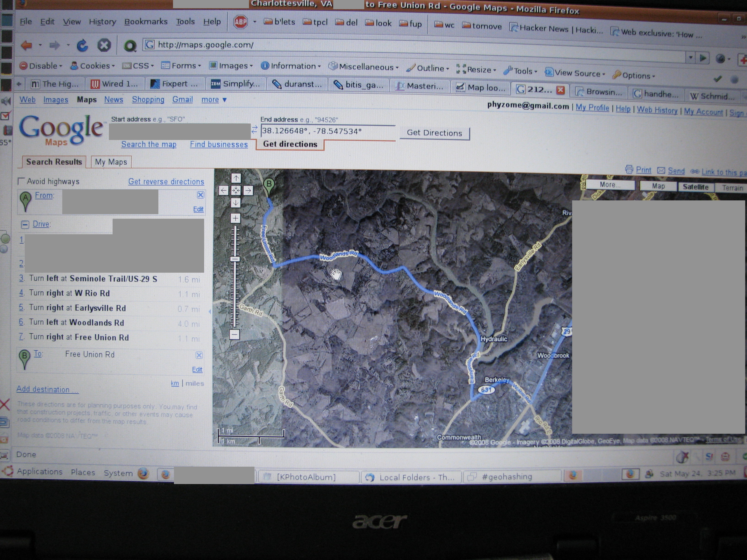Remove the To destination with its X icon

coord(199,355)
